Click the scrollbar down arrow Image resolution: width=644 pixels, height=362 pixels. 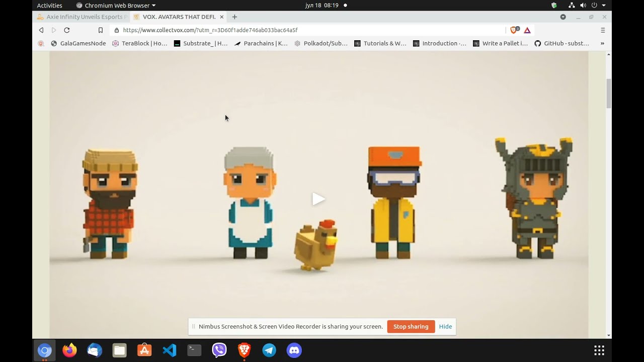click(x=609, y=335)
